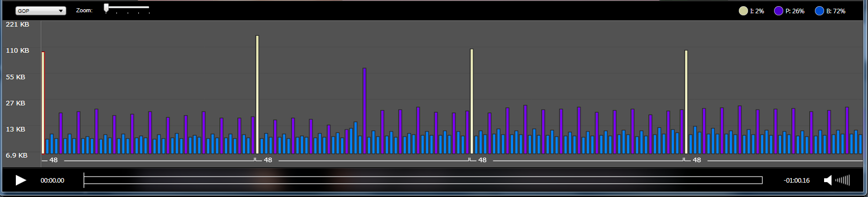Viewport: 868px width, 197px height.
Task: Click the tall purple P-frame spike
Action: click(365, 111)
